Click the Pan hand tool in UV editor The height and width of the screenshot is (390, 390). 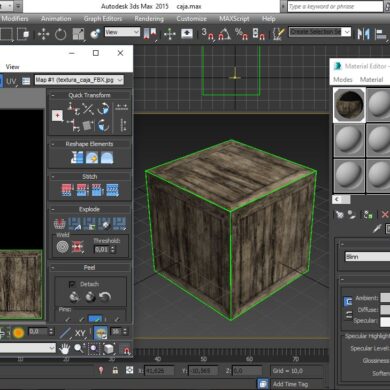click(x=64, y=349)
